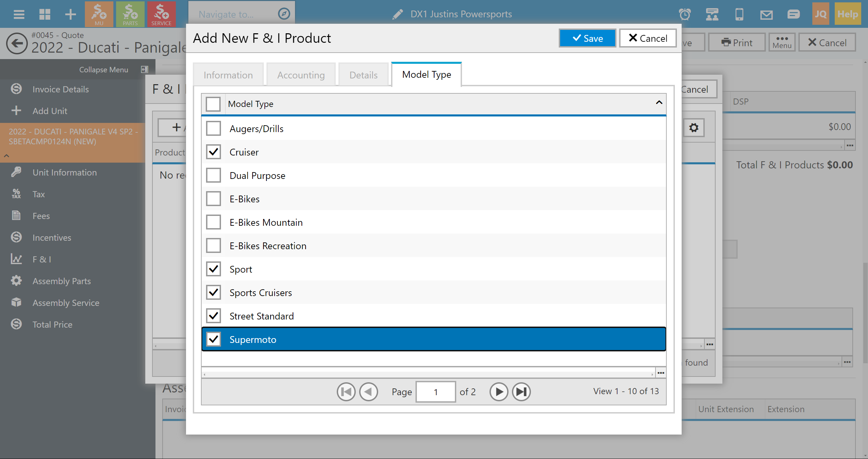Jump to first page of model types
This screenshot has width=868, height=459.
[x=346, y=392]
